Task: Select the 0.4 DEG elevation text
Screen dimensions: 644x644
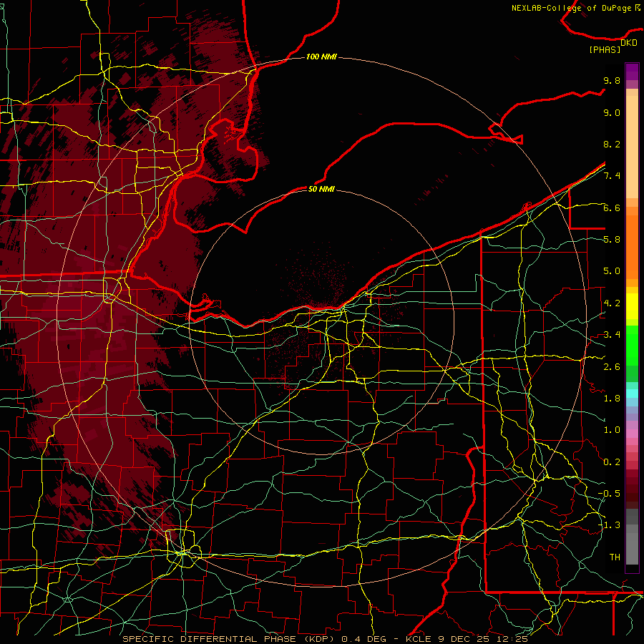Action: [x=365, y=639]
